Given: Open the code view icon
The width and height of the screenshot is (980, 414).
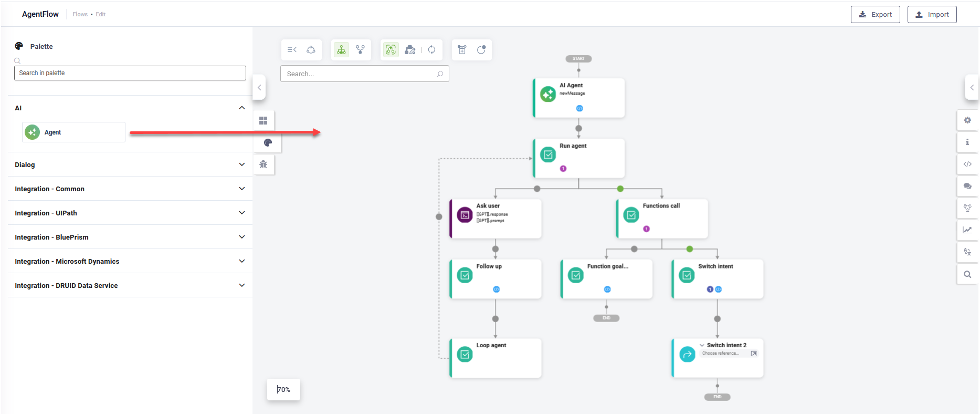Looking at the screenshot, I should (967, 164).
